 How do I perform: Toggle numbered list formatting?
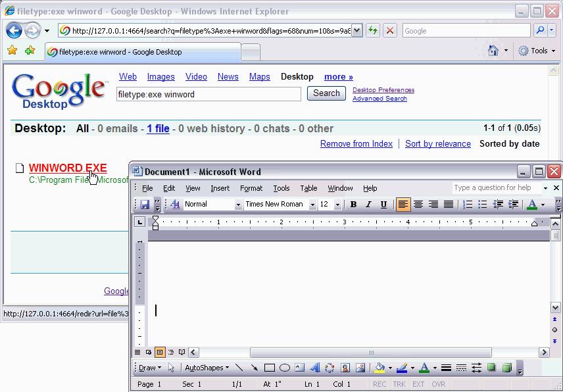[x=468, y=205]
